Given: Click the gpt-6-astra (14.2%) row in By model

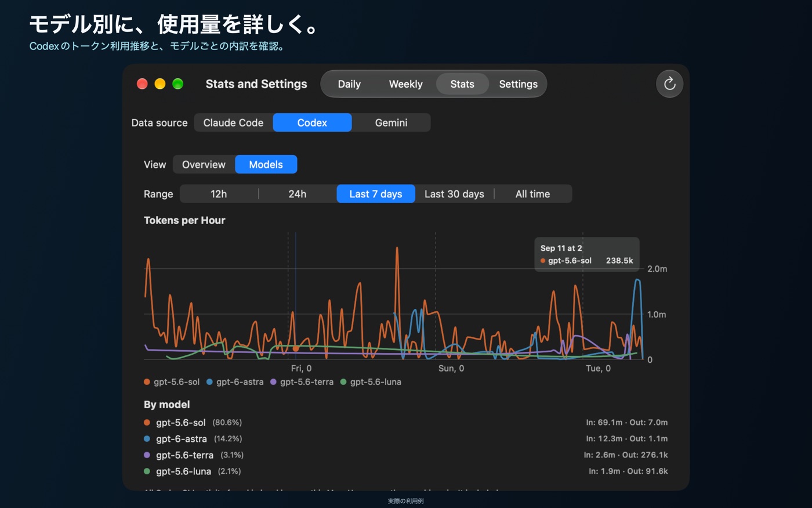Looking at the screenshot, I should [405, 439].
